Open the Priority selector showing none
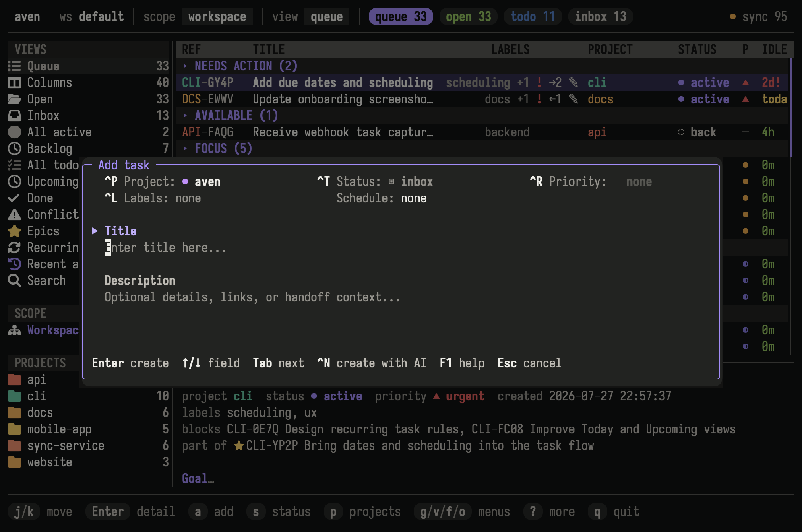 pos(591,181)
